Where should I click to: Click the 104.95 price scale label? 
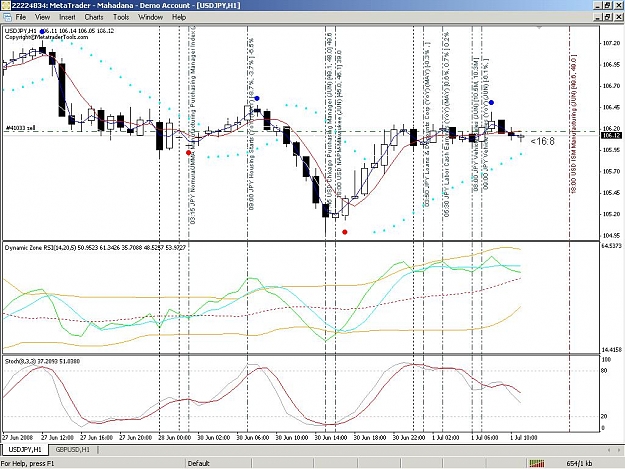coord(612,235)
